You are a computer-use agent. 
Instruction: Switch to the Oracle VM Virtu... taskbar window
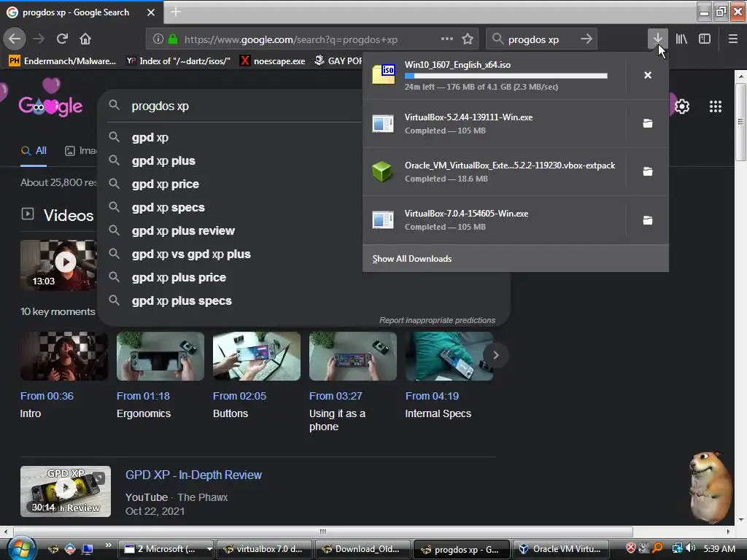[560, 549]
